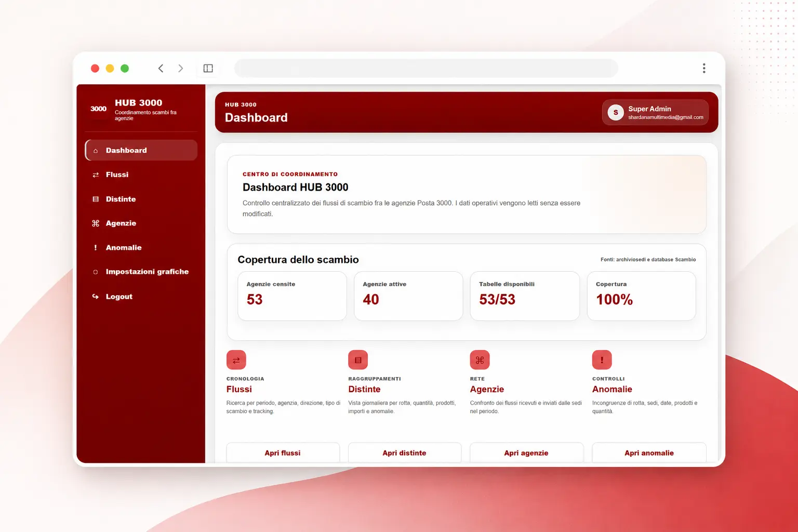Go to Flussi in the sidebar menu

pyautogui.click(x=141, y=175)
